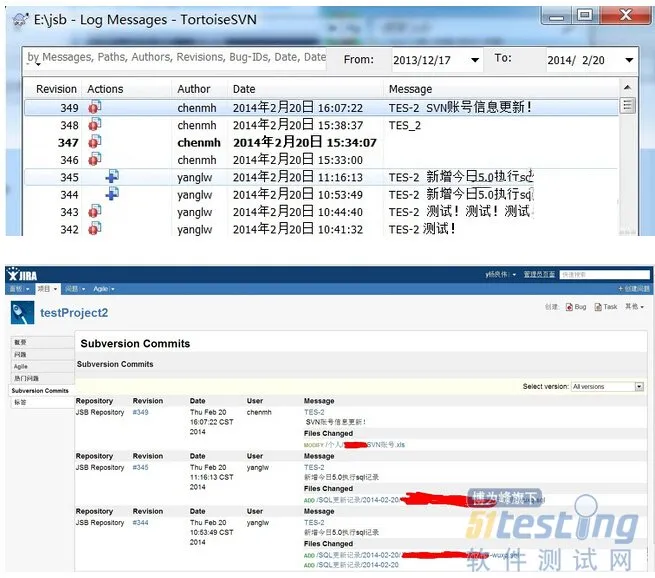Sort by the Revision column header
Screen dimensions: 655x578
[x=56, y=89]
